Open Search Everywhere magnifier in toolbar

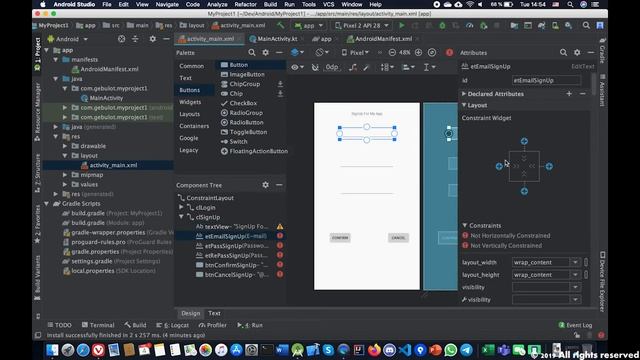point(586,25)
